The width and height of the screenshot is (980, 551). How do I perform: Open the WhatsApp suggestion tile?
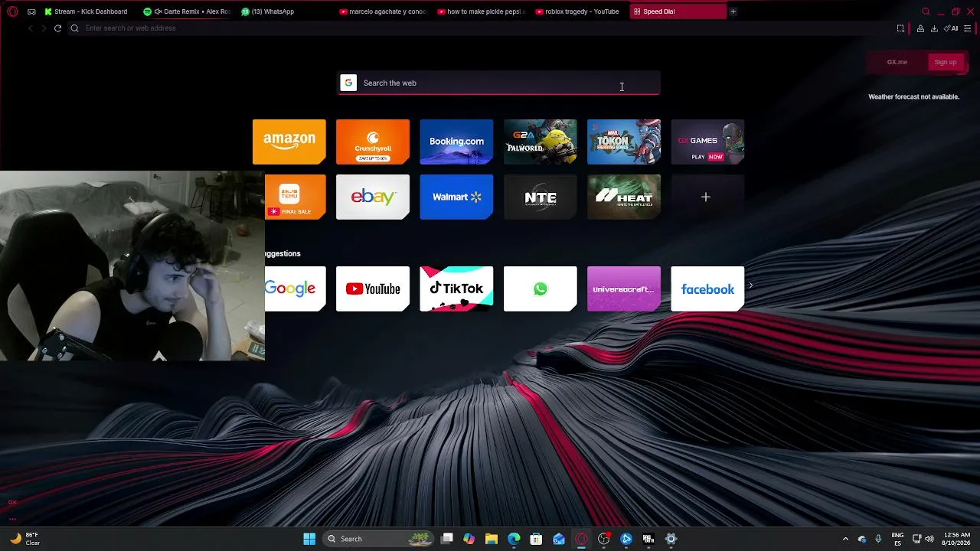[x=541, y=289]
